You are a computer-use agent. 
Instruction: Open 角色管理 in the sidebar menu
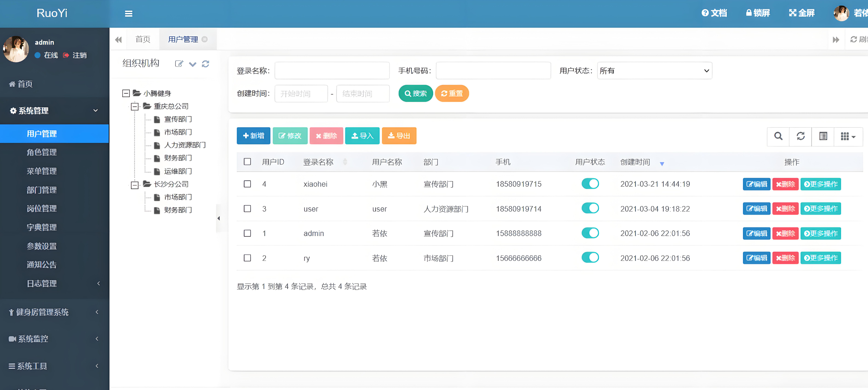pyautogui.click(x=42, y=152)
